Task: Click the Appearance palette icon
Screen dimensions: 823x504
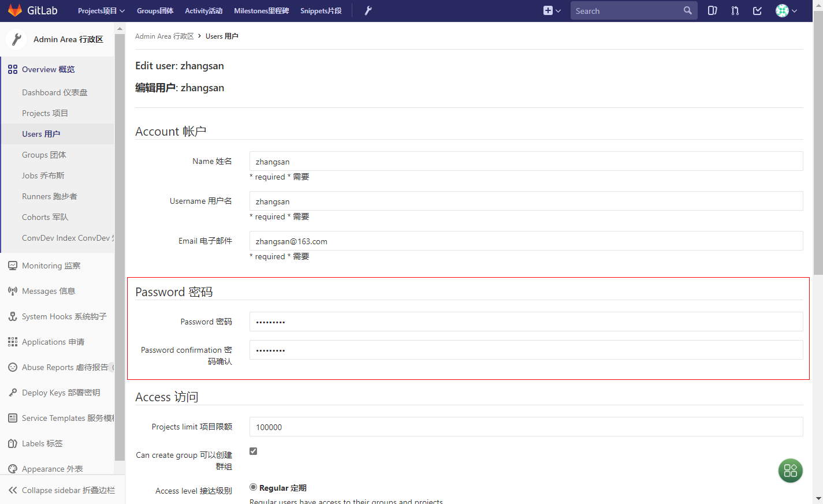Action: (13, 469)
